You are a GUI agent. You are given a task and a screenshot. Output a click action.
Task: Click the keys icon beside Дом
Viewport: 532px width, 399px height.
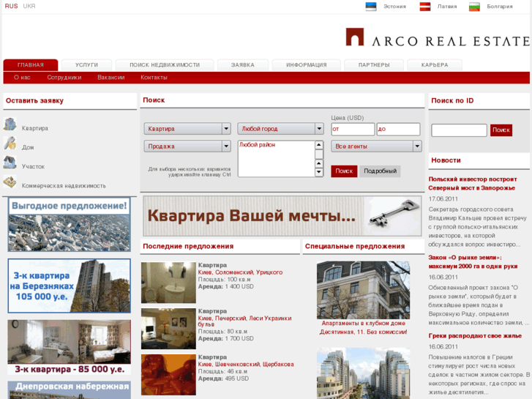(10, 143)
